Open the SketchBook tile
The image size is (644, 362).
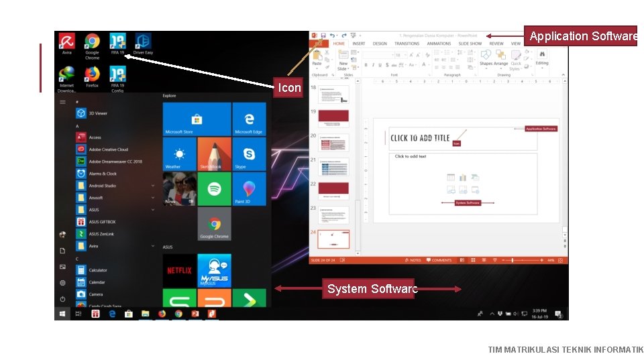pyautogui.click(x=214, y=154)
